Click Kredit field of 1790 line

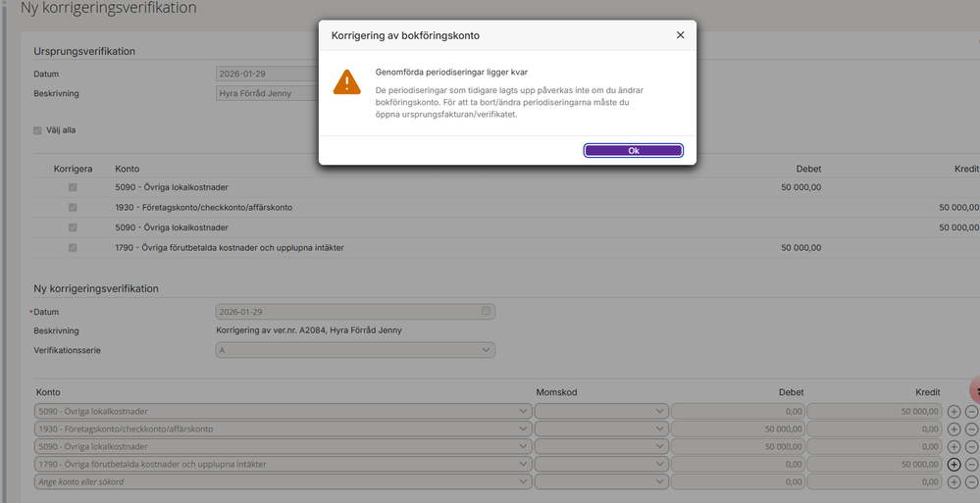874,464
